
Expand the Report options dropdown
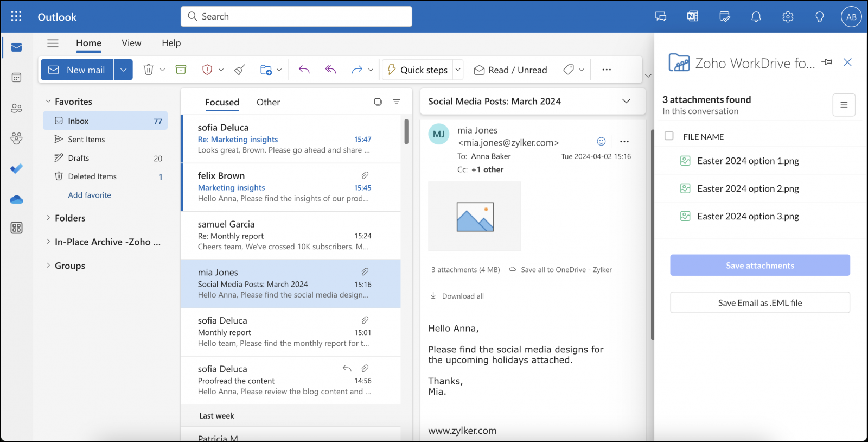tap(221, 70)
